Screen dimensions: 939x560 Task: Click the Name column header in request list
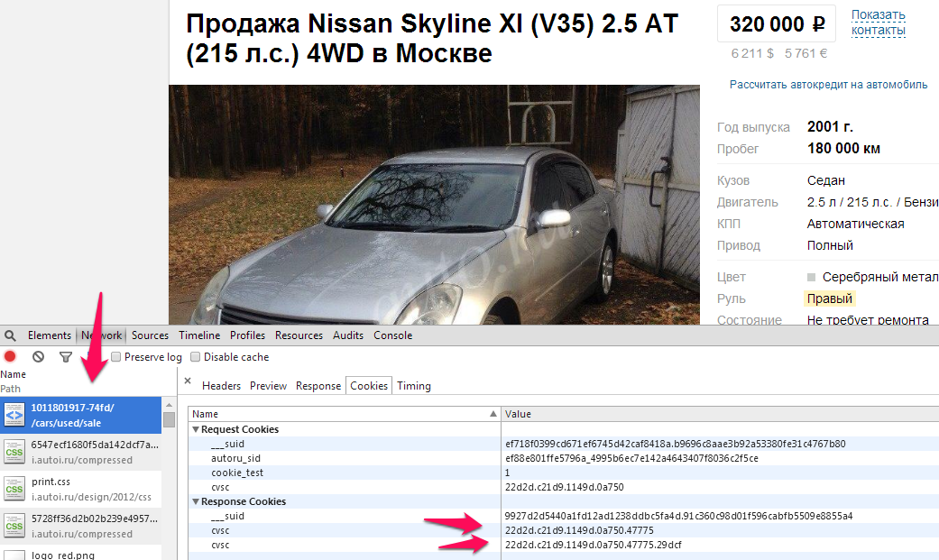14,374
